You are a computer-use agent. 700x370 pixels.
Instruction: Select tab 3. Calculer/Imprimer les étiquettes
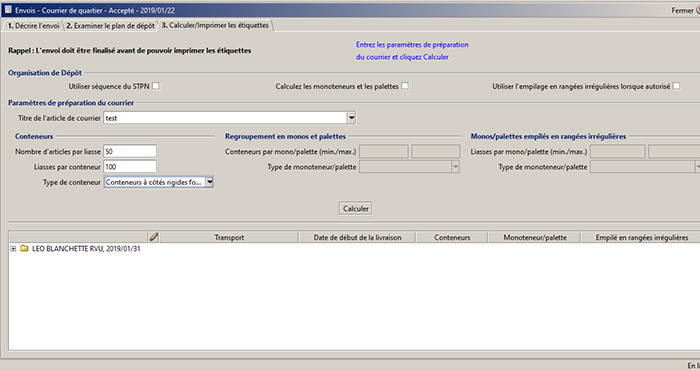(215, 25)
